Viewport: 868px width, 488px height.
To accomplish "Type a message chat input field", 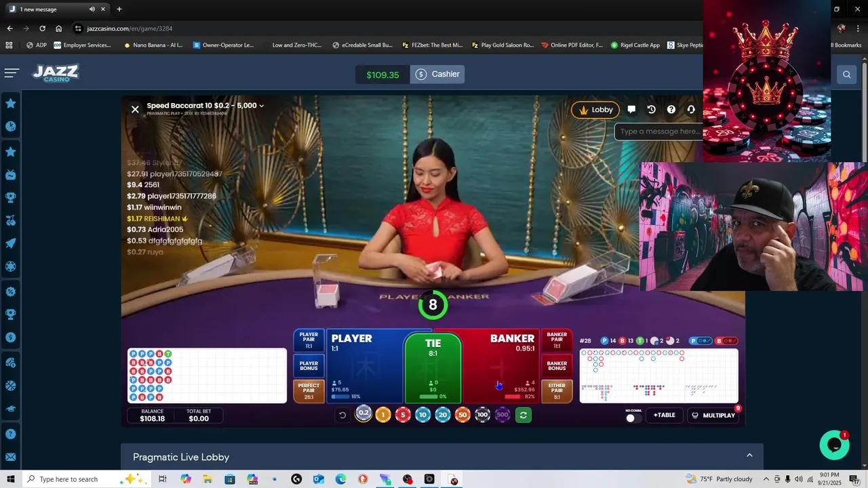I will point(658,131).
